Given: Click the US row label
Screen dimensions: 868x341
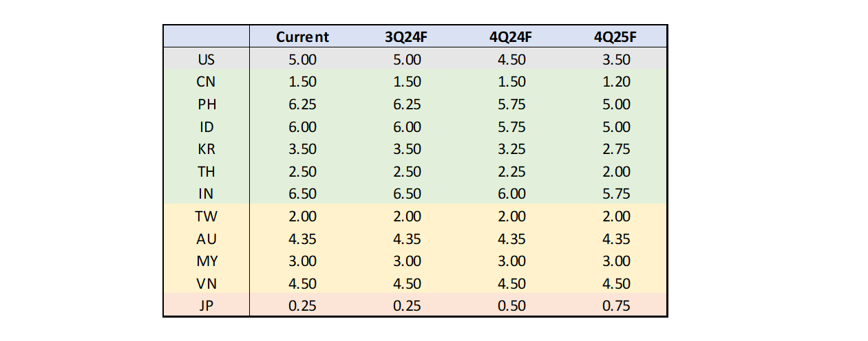Looking at the screenshot, I should [206, 60].
